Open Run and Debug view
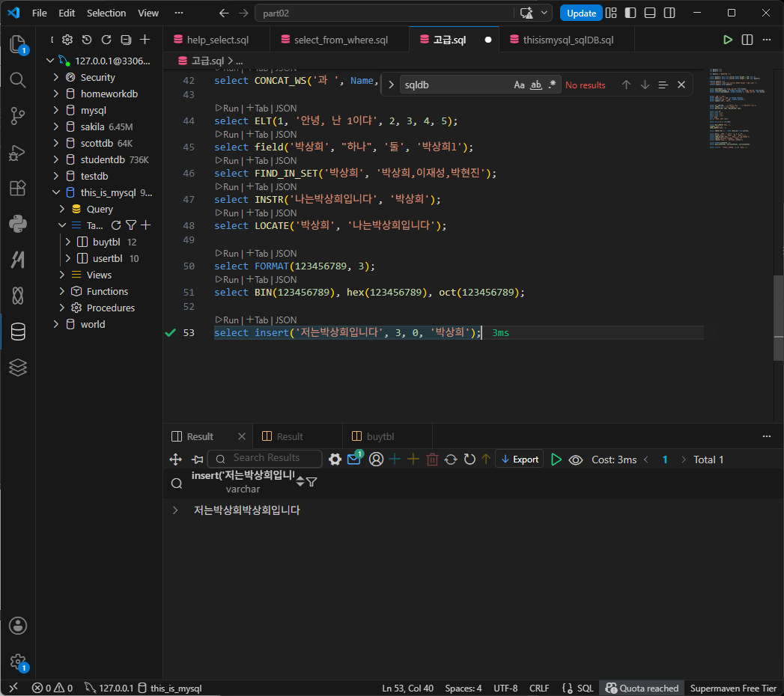This screenshot has height=696, width=784. pos(18,153)
